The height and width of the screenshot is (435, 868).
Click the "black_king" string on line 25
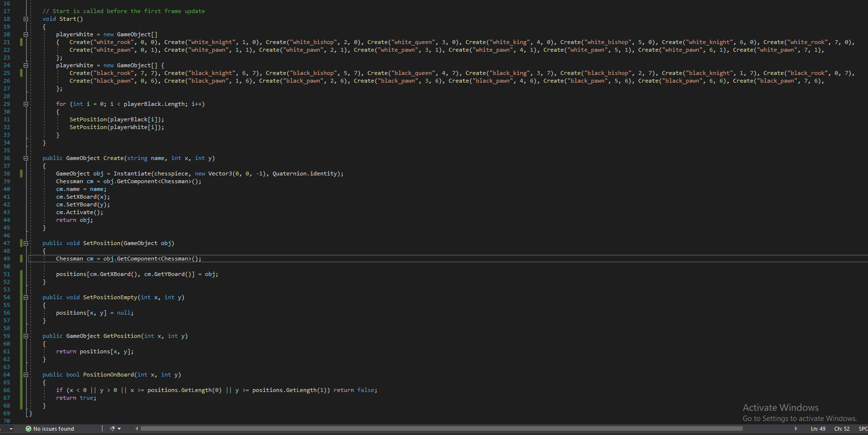510,73
